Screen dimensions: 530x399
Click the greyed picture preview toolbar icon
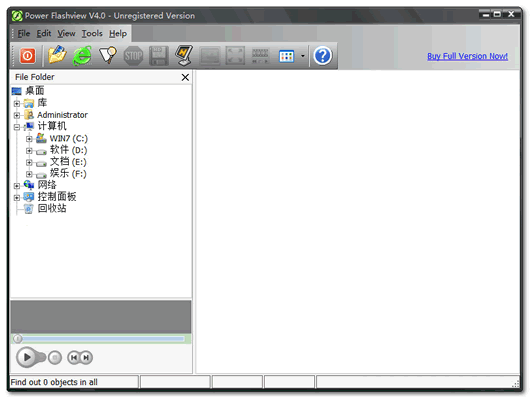(210, 56)
